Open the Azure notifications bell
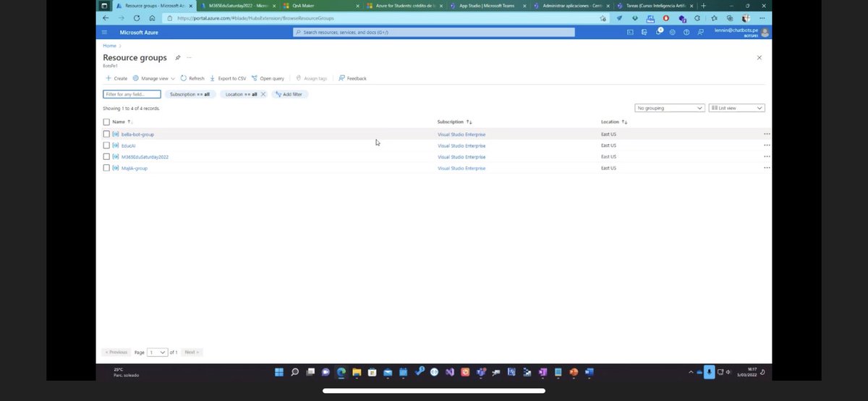The width and height of the screenshot is (868, 401). point(658,33)
